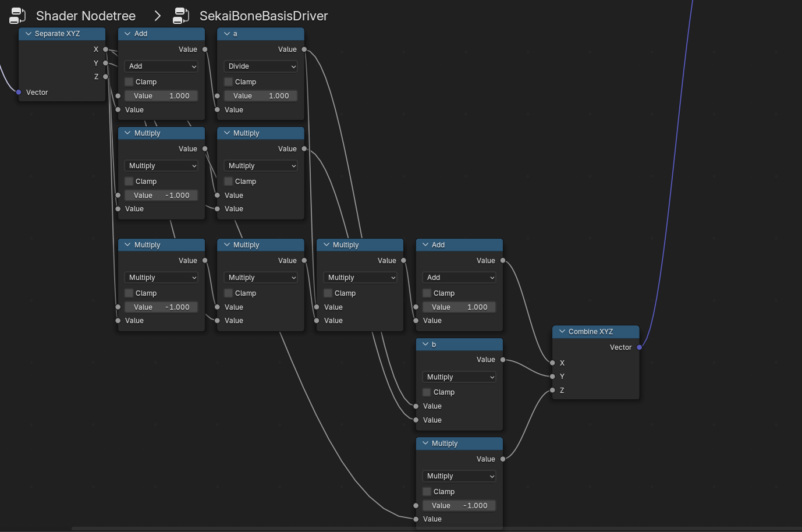
Task: Collapse the Separate XYZ node
Action: 28,34
